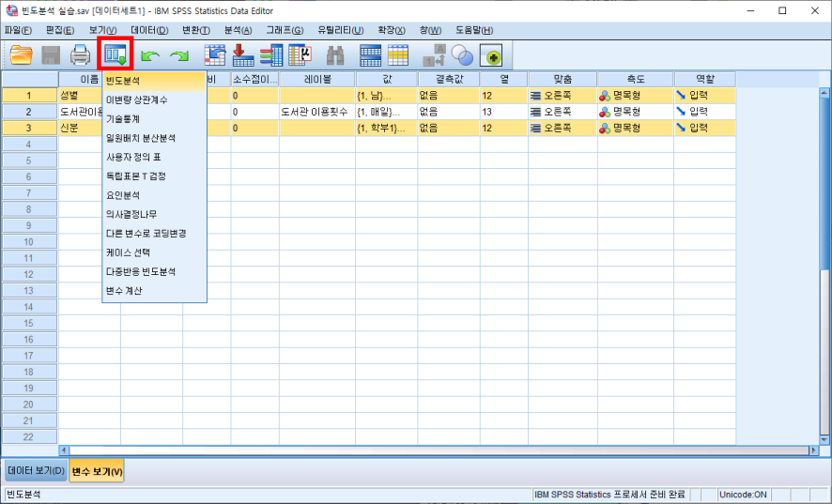Click the 도서관 이용횟수 label cell
This screenshot has height=504, width=832.
(x=317, y=112)
